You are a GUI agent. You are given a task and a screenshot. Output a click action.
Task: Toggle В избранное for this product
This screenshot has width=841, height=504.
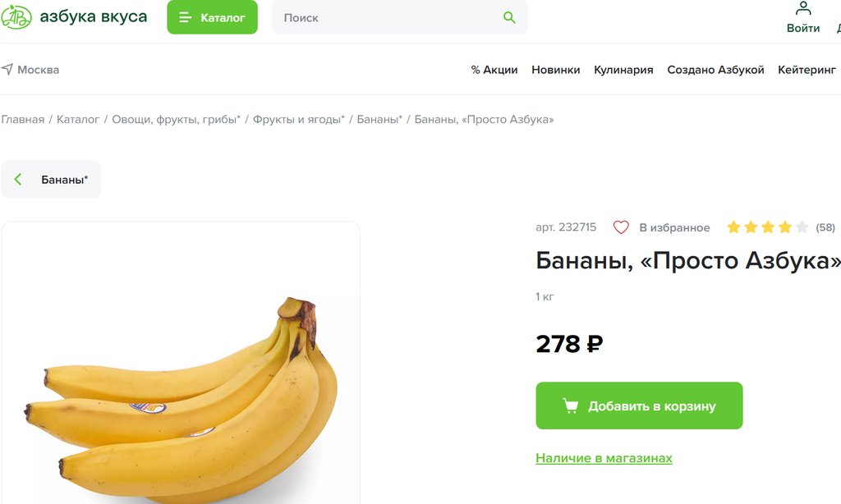click(662, 227)
